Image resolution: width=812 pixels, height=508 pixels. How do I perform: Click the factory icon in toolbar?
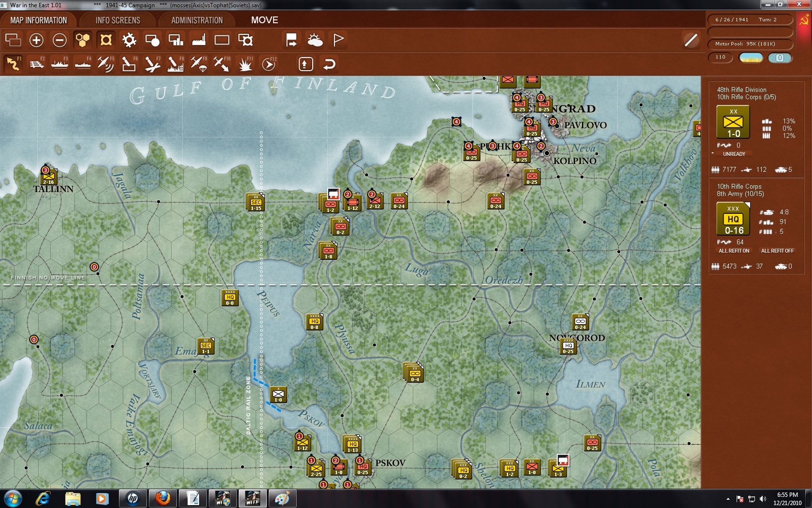[199, 40]
